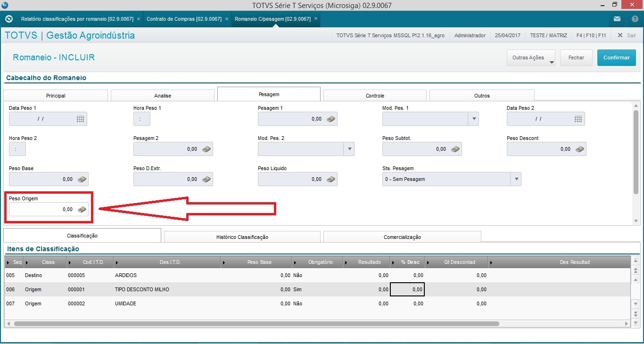Switch to the Comercialização tab
This screenshot has width=644, height=344.
[x=402, y=237]
